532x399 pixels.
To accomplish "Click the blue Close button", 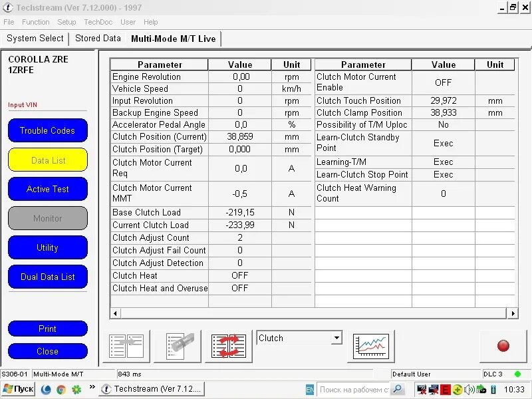I will click(47, 351).
